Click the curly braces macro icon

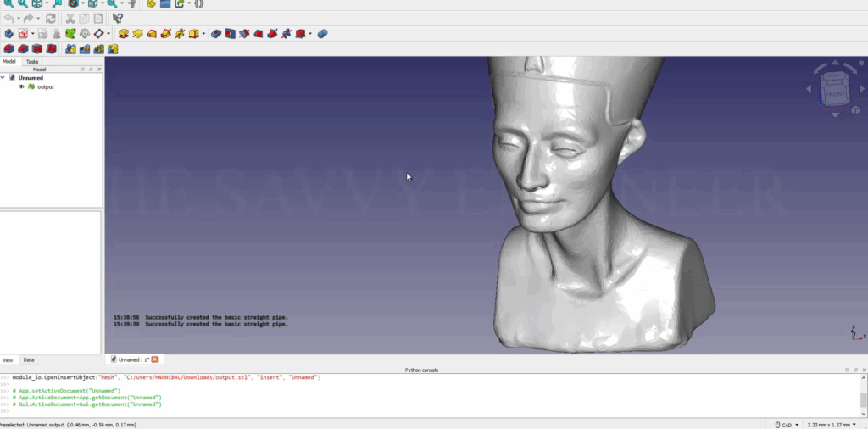(198, 3)
